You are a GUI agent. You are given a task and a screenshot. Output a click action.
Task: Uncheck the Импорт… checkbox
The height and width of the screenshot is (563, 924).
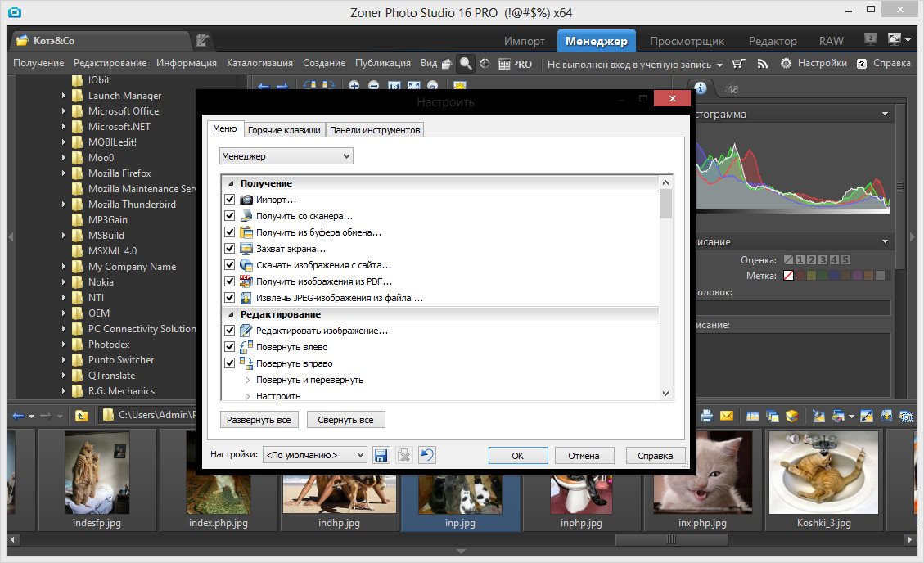click(x=230, y=200)
